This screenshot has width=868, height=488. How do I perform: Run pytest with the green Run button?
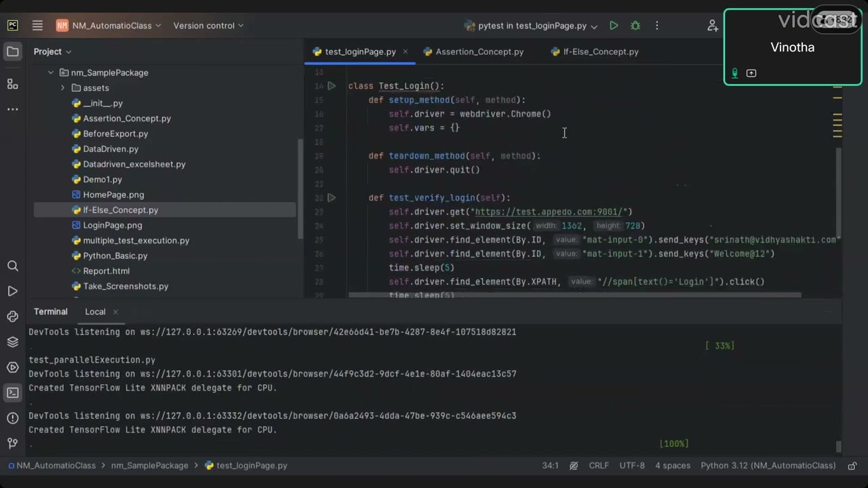pyautogui.click(x=614, y=26)
